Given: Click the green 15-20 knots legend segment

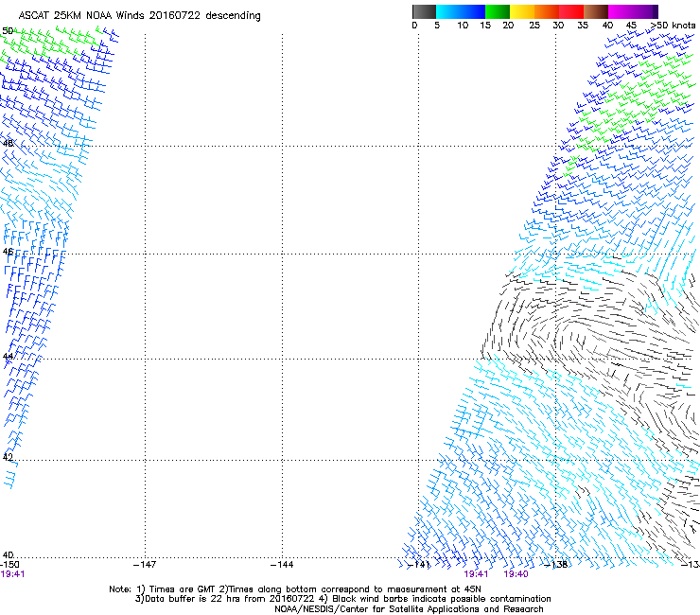Looking at the screenshot, I should point(498,11).
